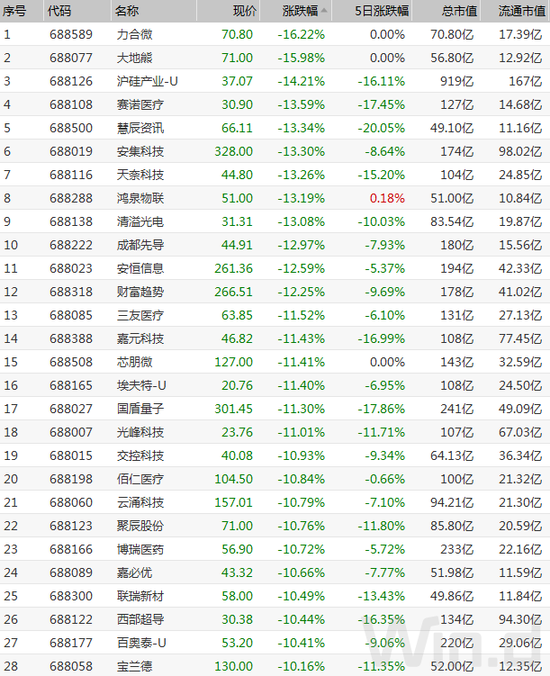The height and width of the screenshot is (676, 550).
Task: Select stock name 天奈科技
Action: click(140, 175)
